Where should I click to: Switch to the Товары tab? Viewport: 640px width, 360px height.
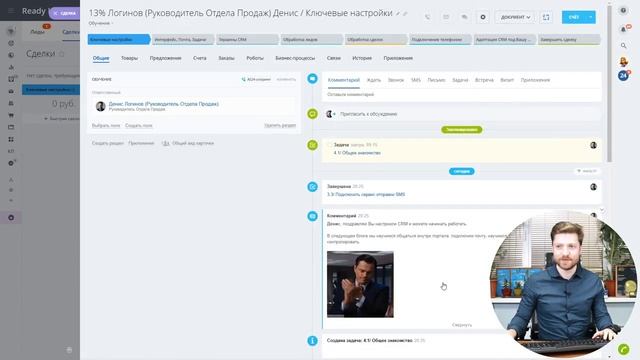[129, 58]
